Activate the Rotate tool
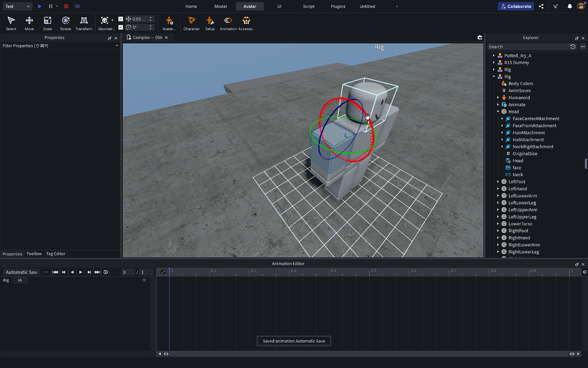588x368 pixels. [65, 23]
